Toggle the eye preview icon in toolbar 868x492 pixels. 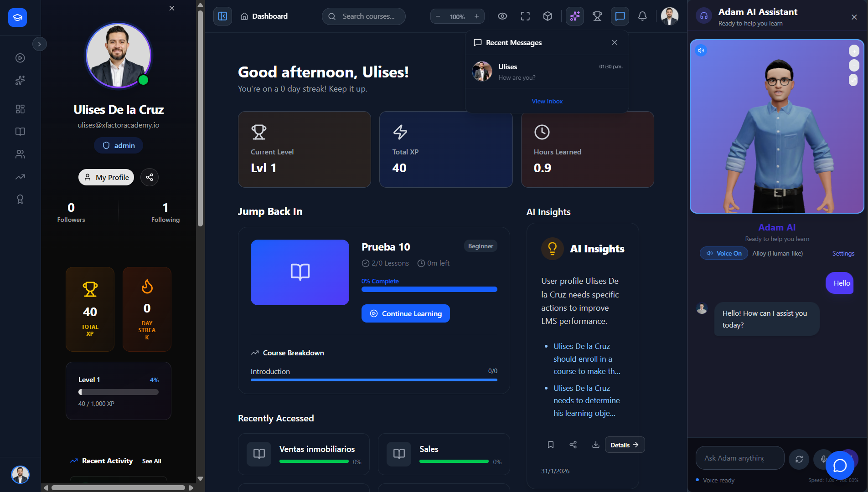coord(502,16)
